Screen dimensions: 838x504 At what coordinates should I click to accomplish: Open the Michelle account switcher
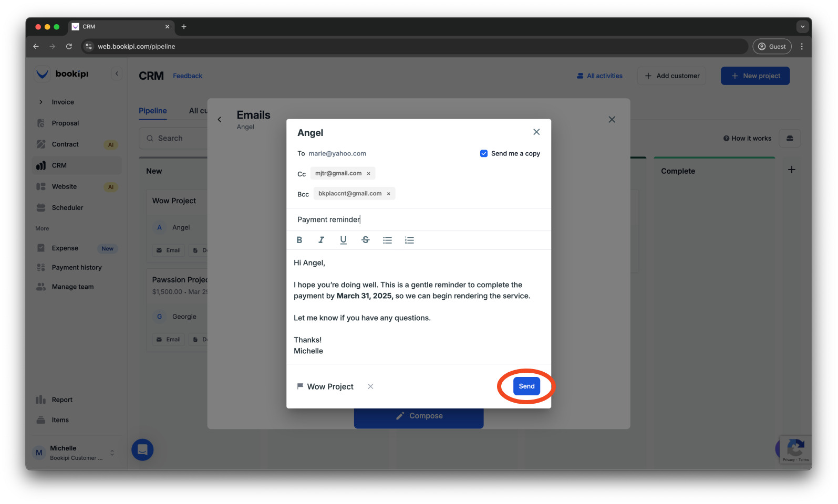pyautogui.click(x=77, y=453)
